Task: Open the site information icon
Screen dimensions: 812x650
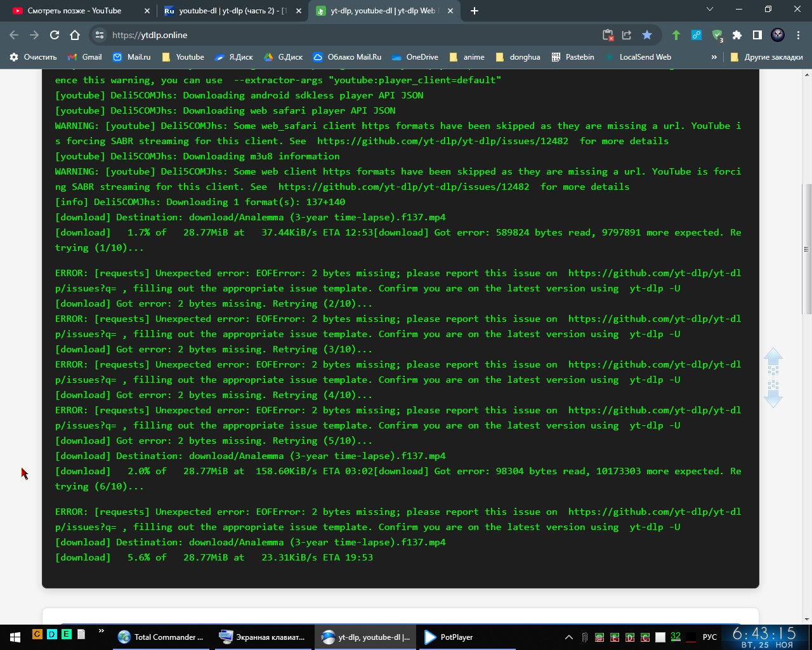Action: pos(99,35)
